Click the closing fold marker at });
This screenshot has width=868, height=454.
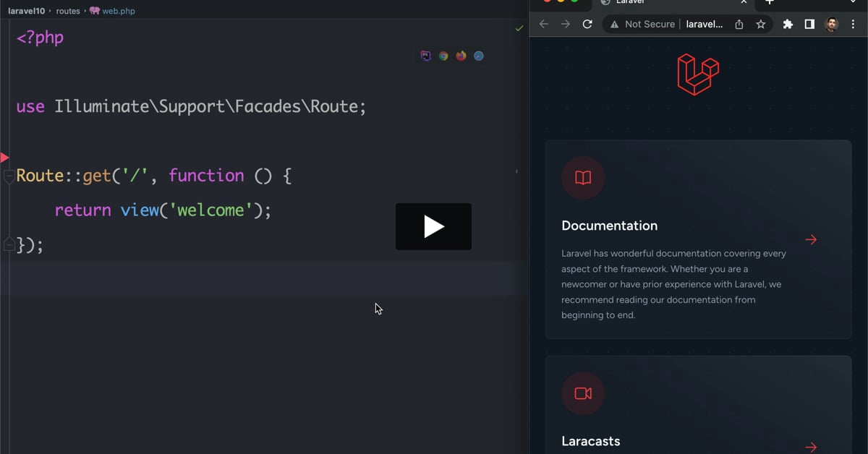[x=9, y=244]
